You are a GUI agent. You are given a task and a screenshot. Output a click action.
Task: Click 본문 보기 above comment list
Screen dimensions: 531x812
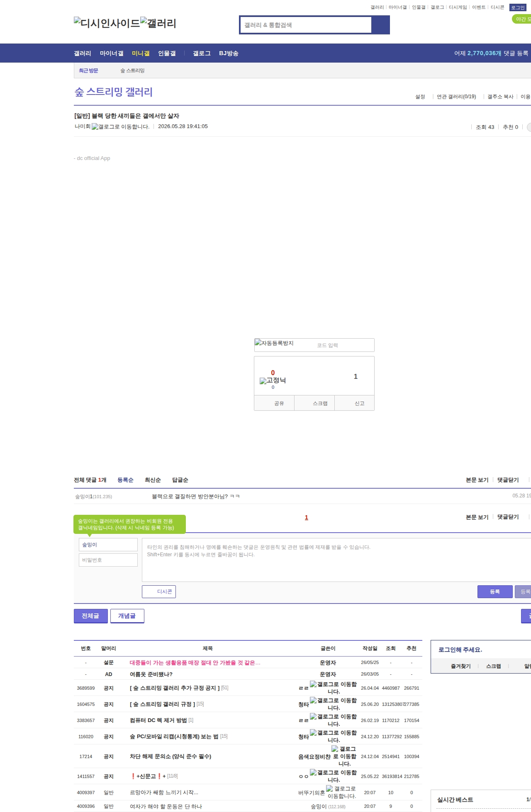pos(477,480)
